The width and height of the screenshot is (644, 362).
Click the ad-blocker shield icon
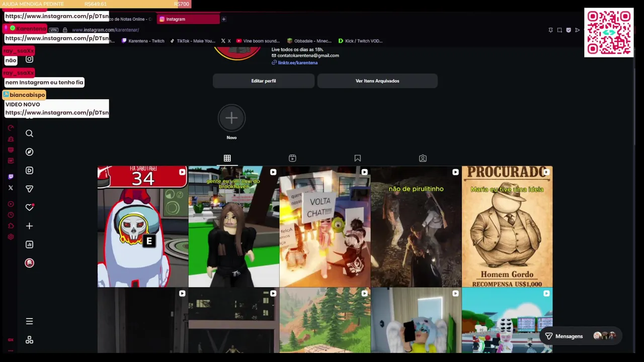(569, 30)
